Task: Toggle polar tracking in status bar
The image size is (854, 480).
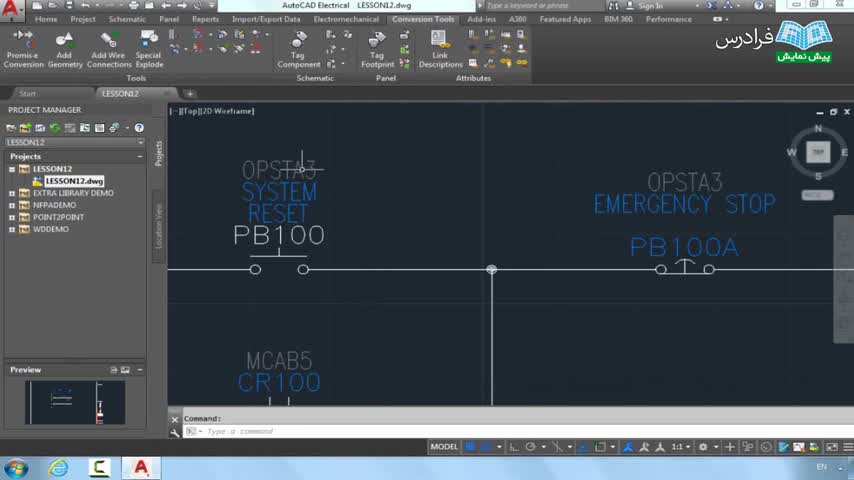Action: pos(530,447)
